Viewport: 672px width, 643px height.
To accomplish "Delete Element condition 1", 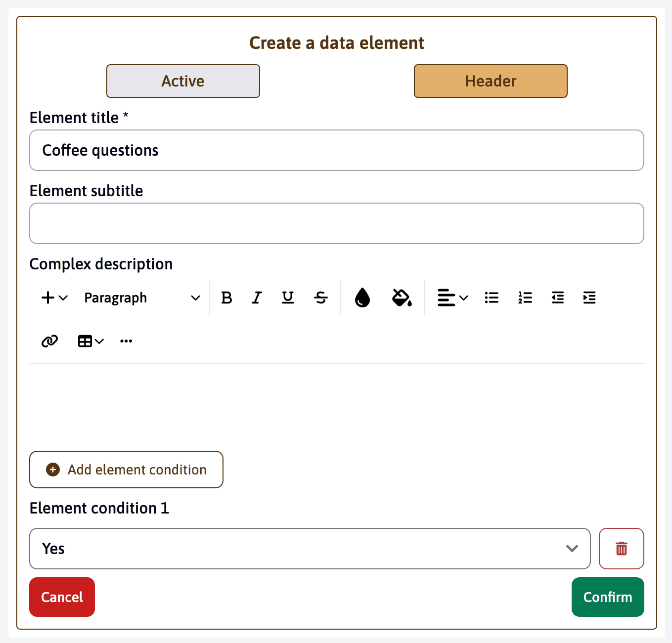I will (x=621, y=549).
